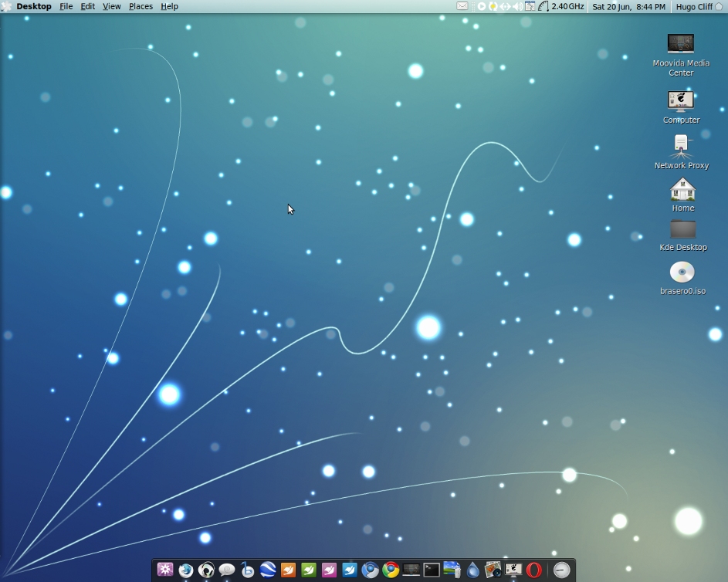Open the volume speaker tray icon
The height and width of the screenshot is (582, 728).
(517, 6)
